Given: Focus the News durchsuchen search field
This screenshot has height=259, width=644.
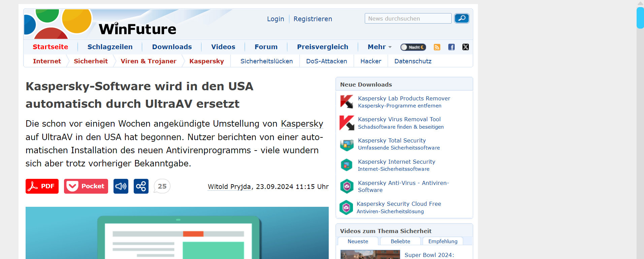Looking at the screenshot, I should (x=408, y=19).
